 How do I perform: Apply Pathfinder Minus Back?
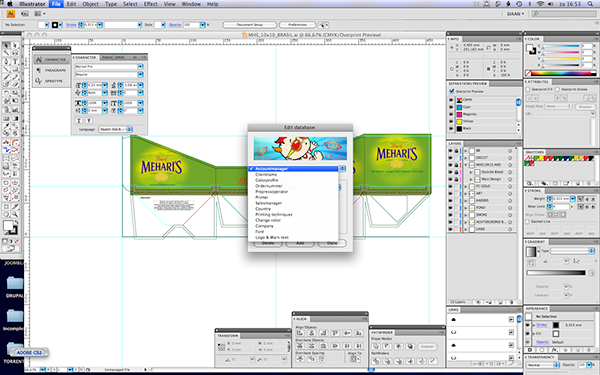433,360
